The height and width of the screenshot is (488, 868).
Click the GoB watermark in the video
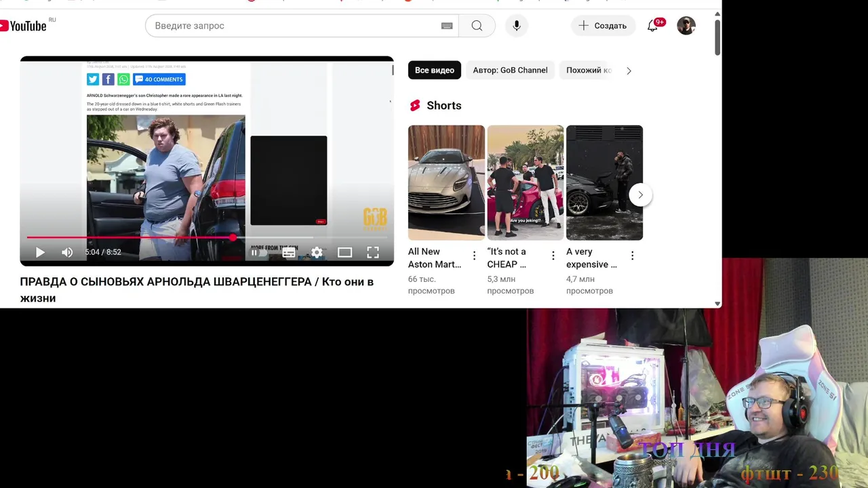[375, 217]
